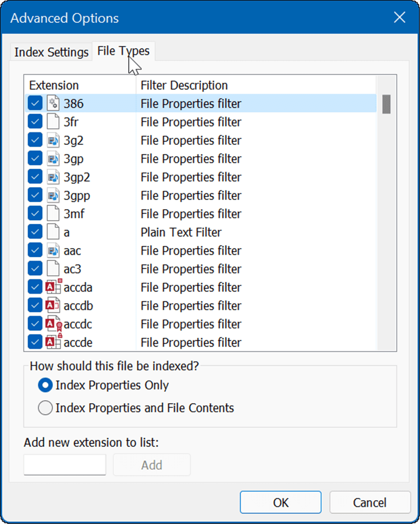The height and width of the screenshot is (524, 420).
Task: Click the 3g2 media file icon
Action: [53, 141]
